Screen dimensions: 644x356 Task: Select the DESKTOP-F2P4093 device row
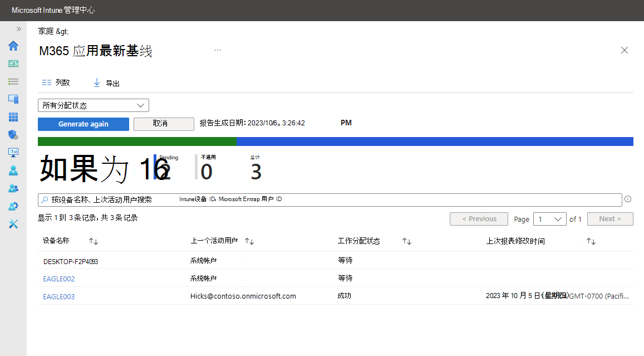click(336, 260)
